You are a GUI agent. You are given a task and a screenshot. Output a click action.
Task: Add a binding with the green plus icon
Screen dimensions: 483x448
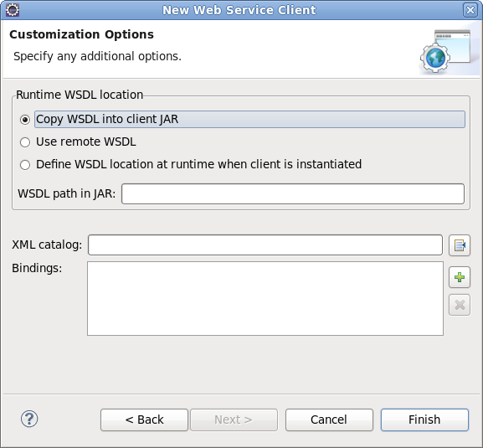click(460, 277)
